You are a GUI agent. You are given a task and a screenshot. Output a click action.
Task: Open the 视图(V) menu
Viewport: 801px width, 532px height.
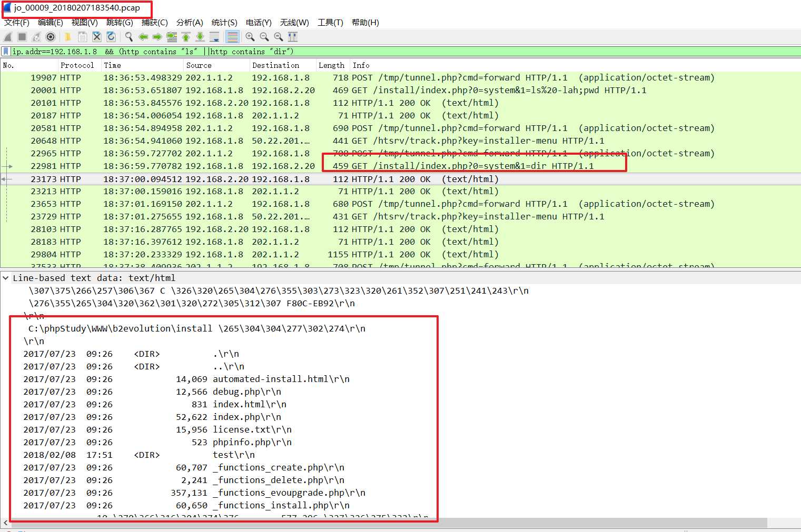coord(85,22)
